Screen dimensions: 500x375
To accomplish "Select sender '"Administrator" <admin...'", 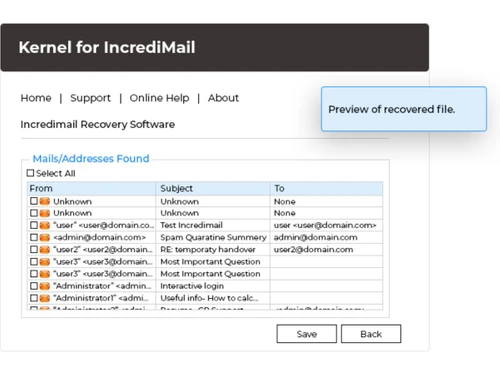I will pos(102,286).
